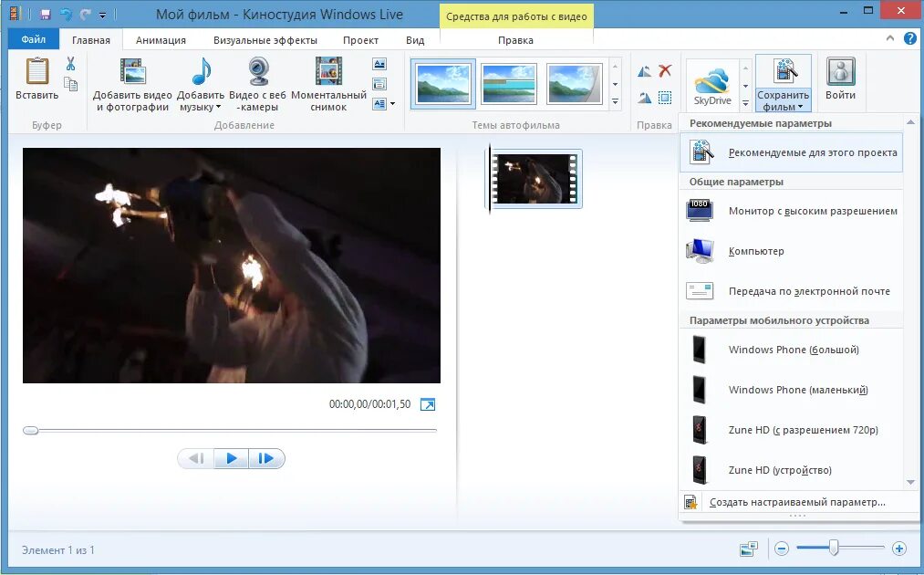Click the help question mark icon
The height and width of the screenshot is (575, 924).
point(909,39)
